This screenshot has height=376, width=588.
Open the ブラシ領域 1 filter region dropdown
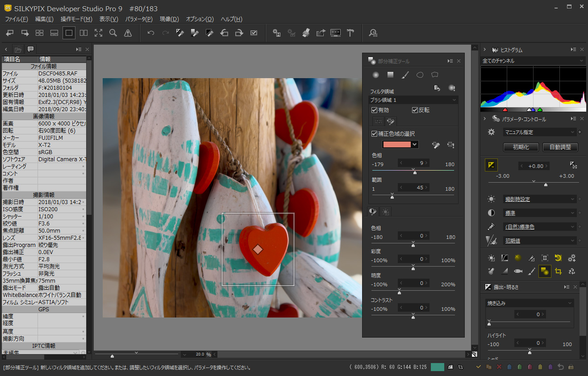413,100
